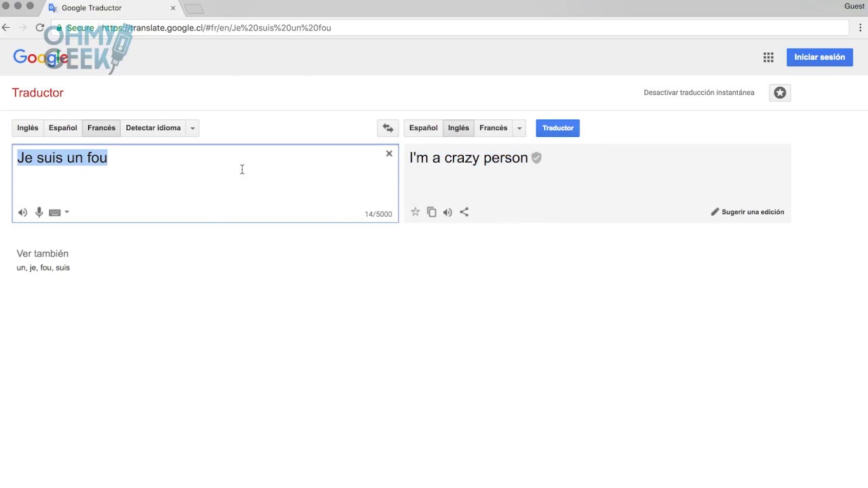Copy the translated text
The width and height of the screenshot is (868, 488).
click(x=431, y=212)
